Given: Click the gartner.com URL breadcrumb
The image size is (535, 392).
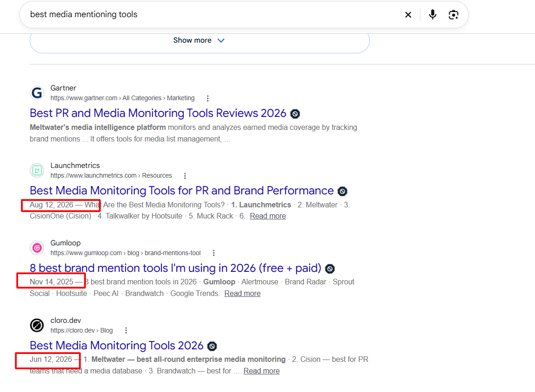Looking at the screenshot, I should pyautogui.click(x=122, y=98).
